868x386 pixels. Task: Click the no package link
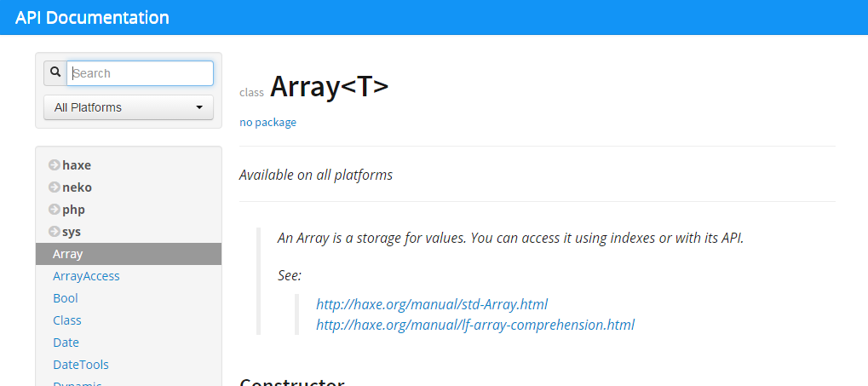pos(268,123)
